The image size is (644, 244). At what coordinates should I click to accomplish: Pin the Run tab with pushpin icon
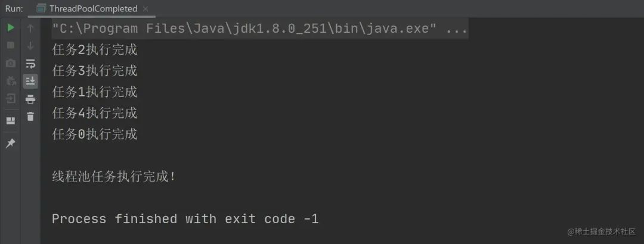point(11,143)
